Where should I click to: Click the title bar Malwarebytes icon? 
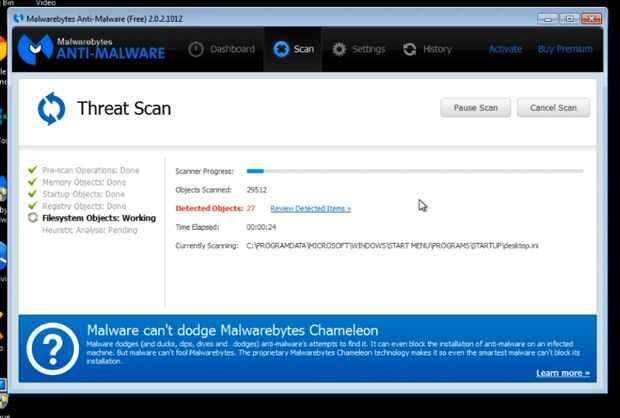pyautogui.click(x=18, y=19)
